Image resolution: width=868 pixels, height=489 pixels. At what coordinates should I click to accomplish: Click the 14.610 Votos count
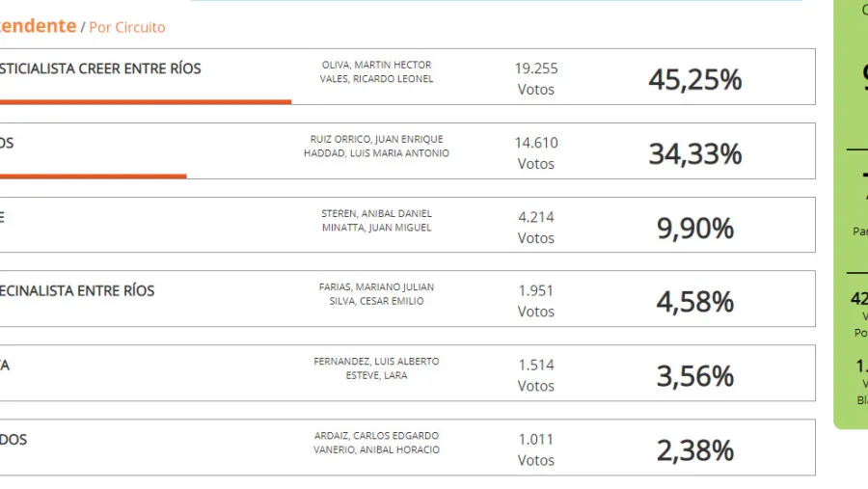pyautogui.click(x=536, y=152)
